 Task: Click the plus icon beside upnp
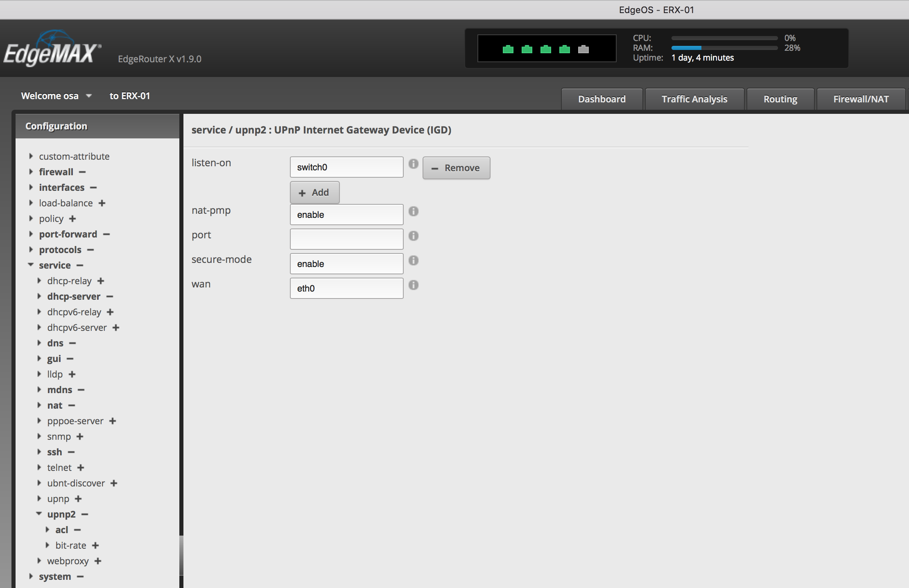click(x=78, y=499)
